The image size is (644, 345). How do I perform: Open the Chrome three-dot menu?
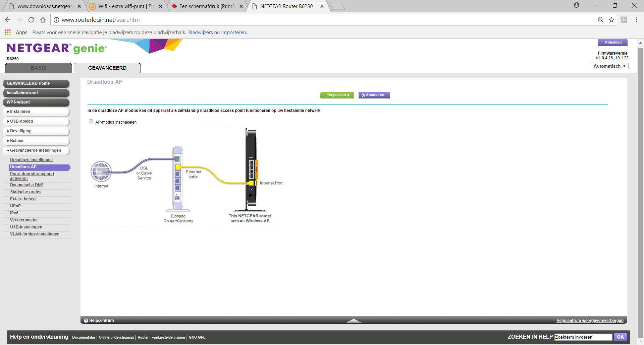tap(636, 20)
